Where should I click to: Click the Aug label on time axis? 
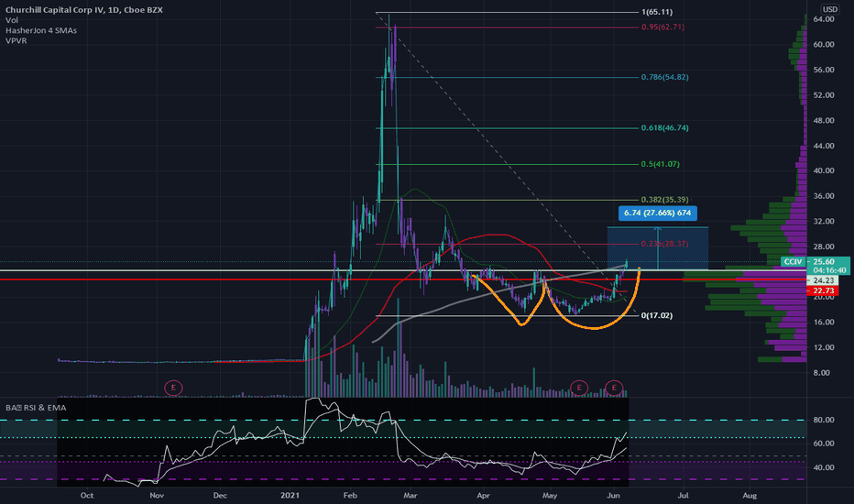coord(750,495)
